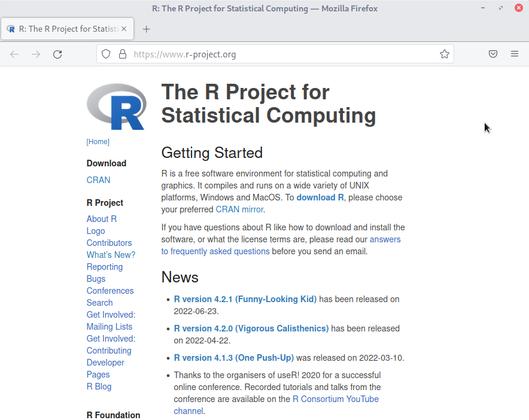Open the R Consortium YouTube channel link

pos(276,405)
